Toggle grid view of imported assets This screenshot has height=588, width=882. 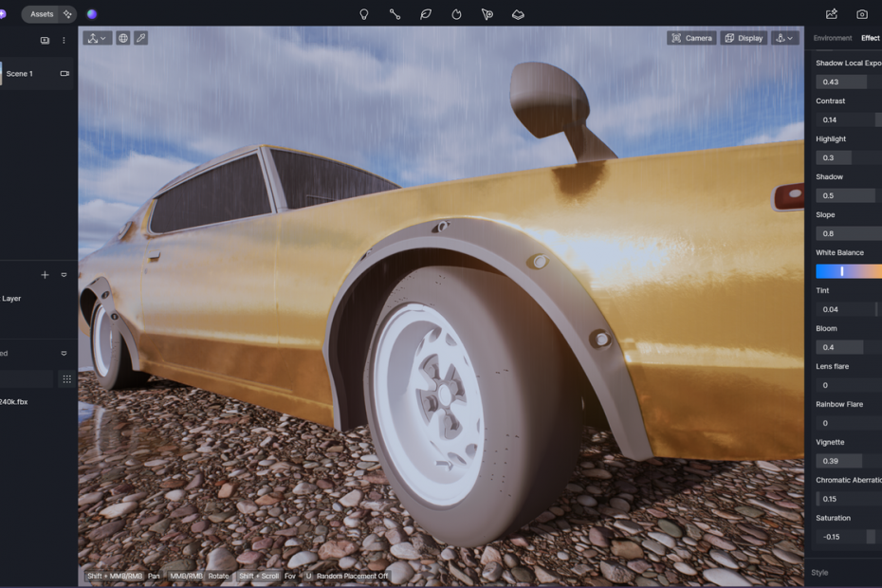click(66, 378)
